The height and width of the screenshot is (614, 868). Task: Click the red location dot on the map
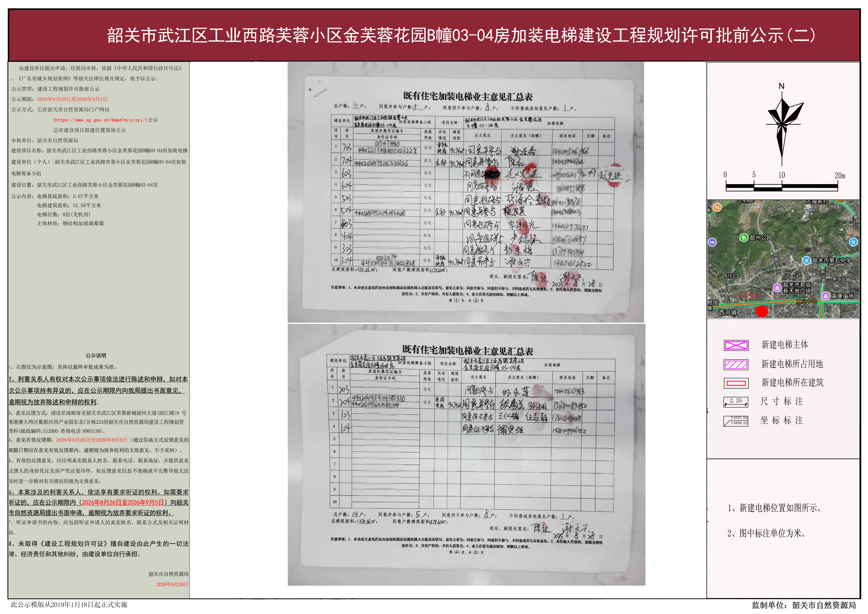coord(762,311)
